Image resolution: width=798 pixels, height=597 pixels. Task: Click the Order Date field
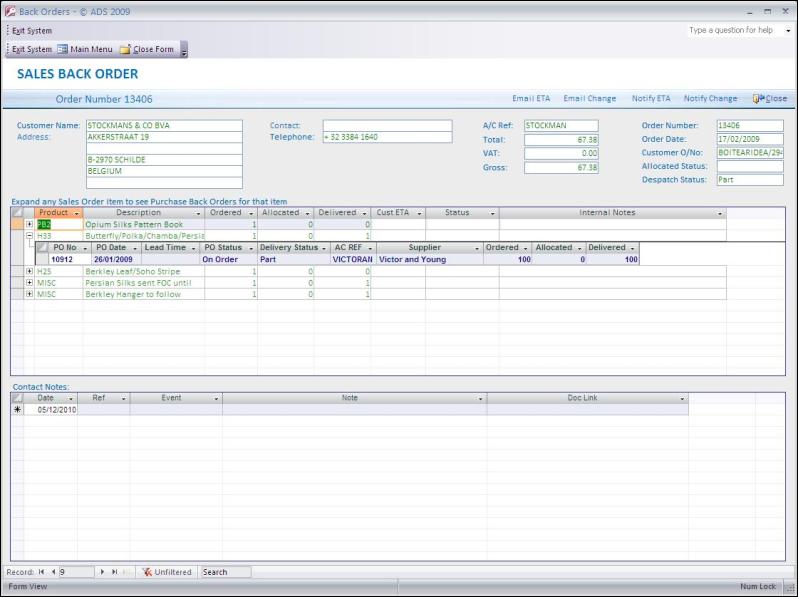click(x=750, y=139)
